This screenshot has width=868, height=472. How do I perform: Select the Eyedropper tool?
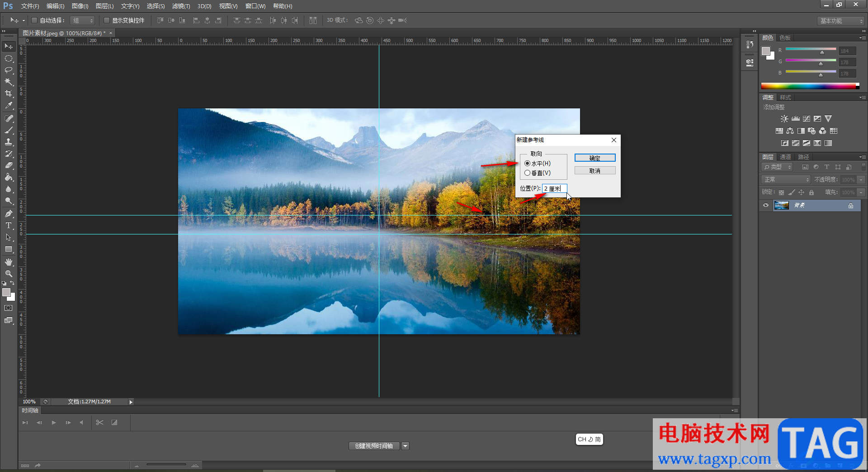pos(9,106)
